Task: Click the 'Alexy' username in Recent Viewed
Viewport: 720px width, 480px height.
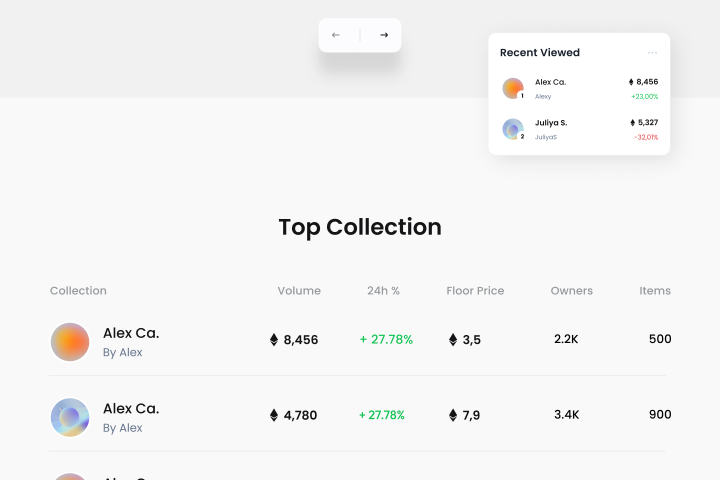Action: [543, 96]
